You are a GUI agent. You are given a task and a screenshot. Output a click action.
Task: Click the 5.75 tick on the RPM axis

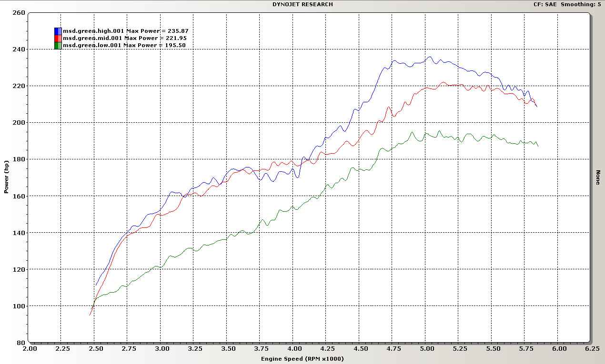click(x=526, y=349)
